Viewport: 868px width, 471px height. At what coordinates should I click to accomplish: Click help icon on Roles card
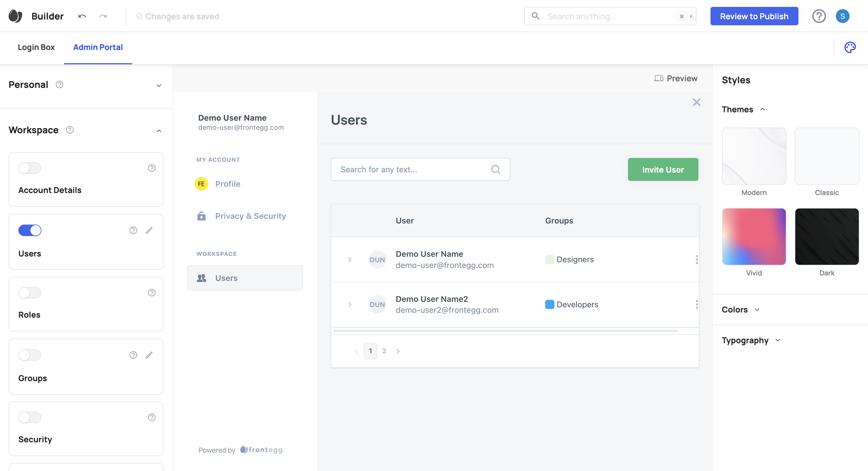pyautogui.click(x=152, y=293)
